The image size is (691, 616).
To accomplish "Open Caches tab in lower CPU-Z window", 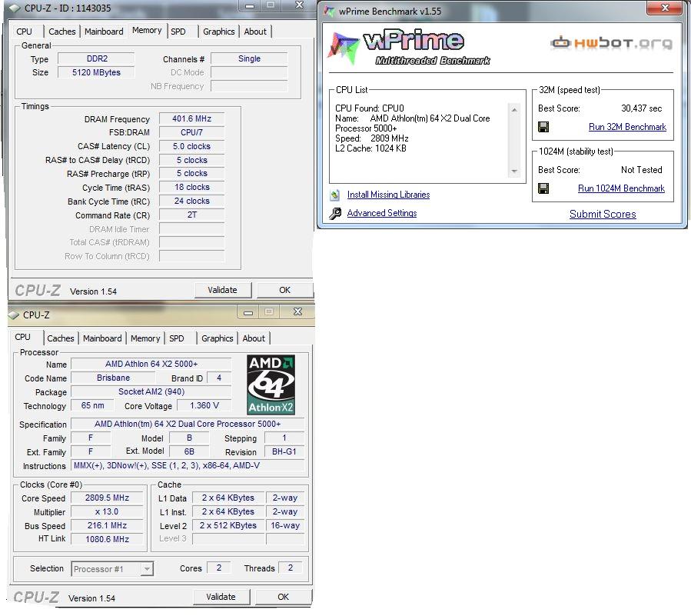I will 61,338.
